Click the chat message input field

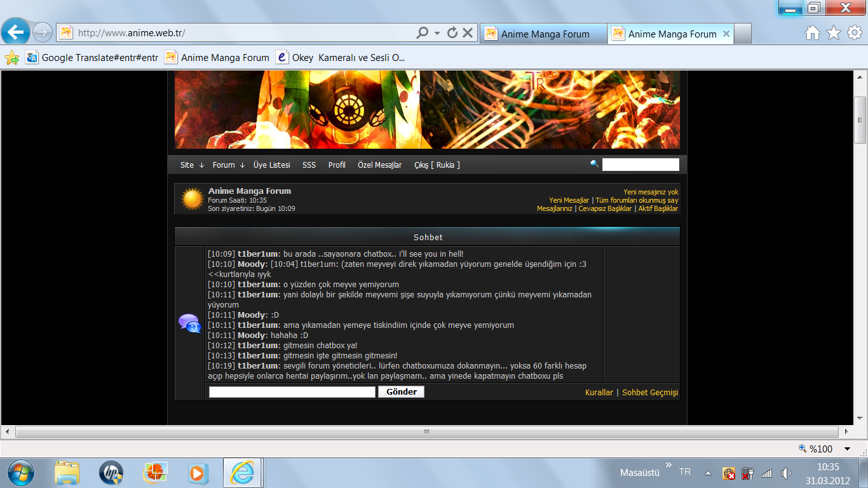pyautogui.click(x=292, y=392)
